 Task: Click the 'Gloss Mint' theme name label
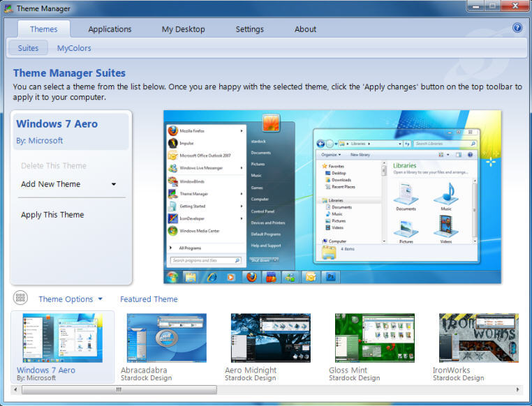348,370
